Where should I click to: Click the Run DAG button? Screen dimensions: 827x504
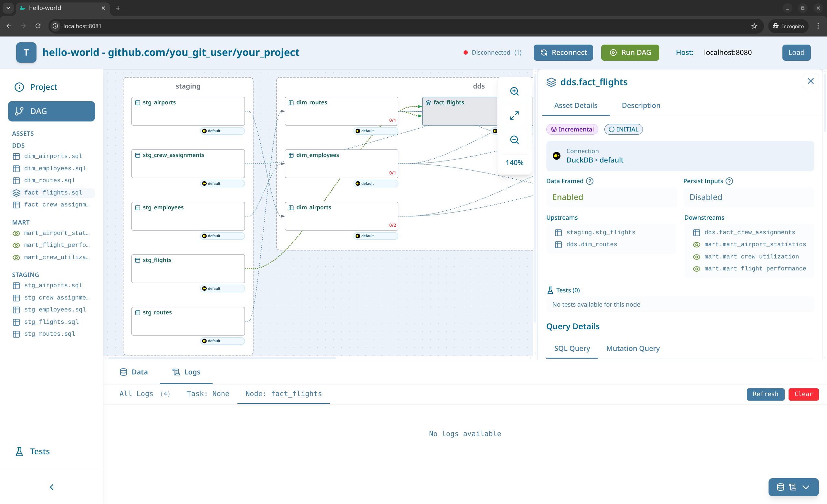[630, 52]
